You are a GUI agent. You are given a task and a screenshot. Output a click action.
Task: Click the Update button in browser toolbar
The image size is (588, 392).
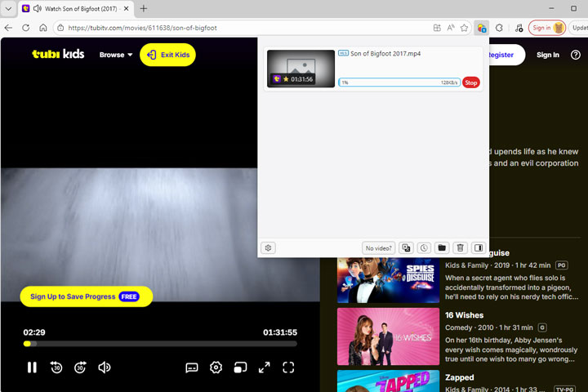(x=579, y=28)
